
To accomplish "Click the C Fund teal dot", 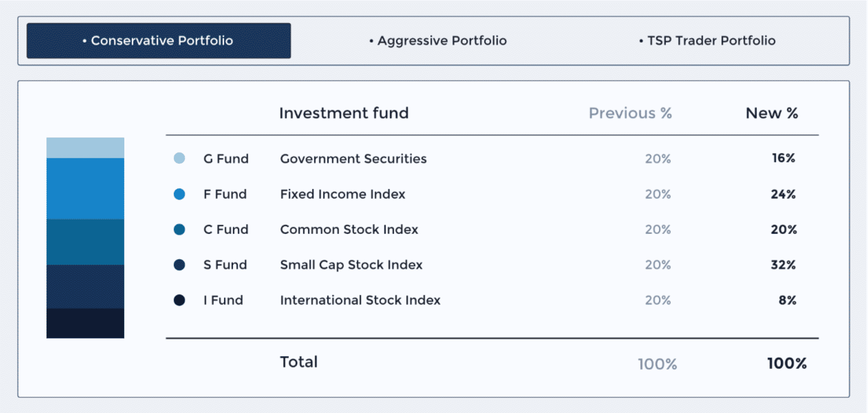I will pos(179,229).
